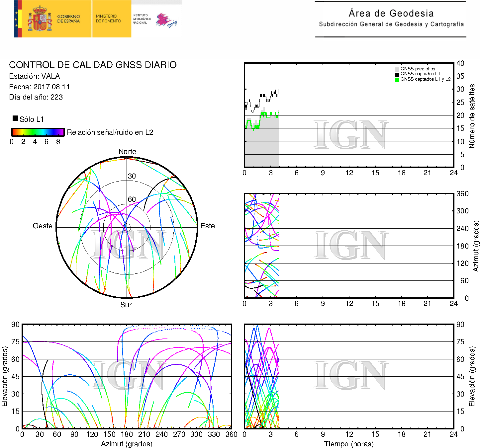
Task: Click the Azimut (grados) axis title below the bottom-left chart
Action: [127, 444]
